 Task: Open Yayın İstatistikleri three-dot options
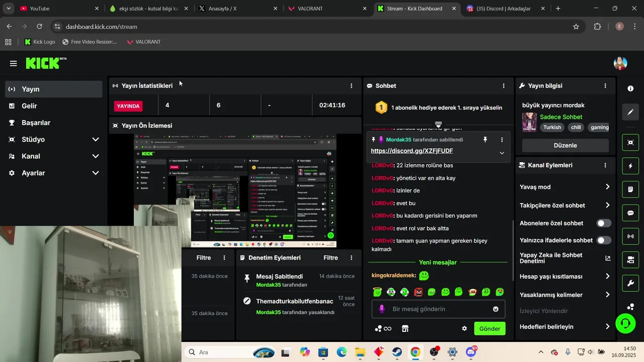pos(351,86)
